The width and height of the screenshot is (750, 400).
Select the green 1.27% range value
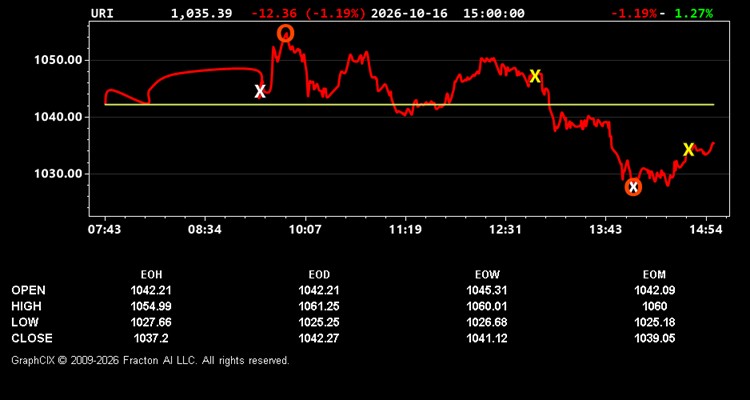coord(694,13)
